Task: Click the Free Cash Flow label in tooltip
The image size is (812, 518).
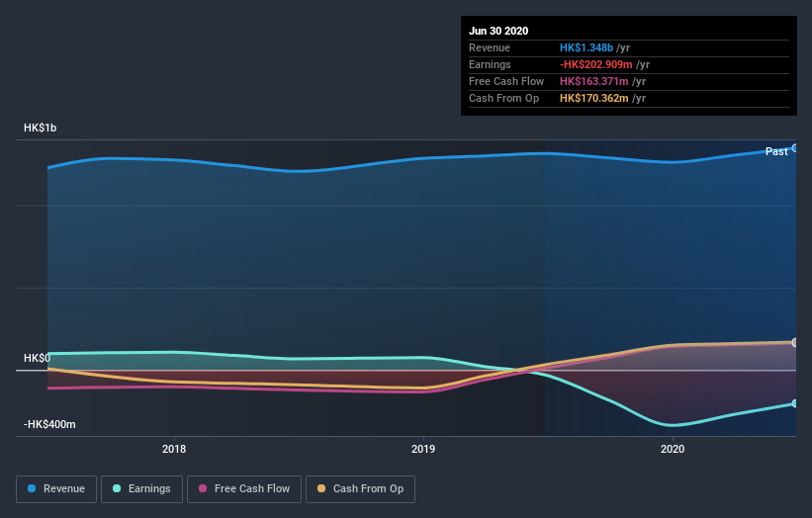Action: click(x=506, y=81)
